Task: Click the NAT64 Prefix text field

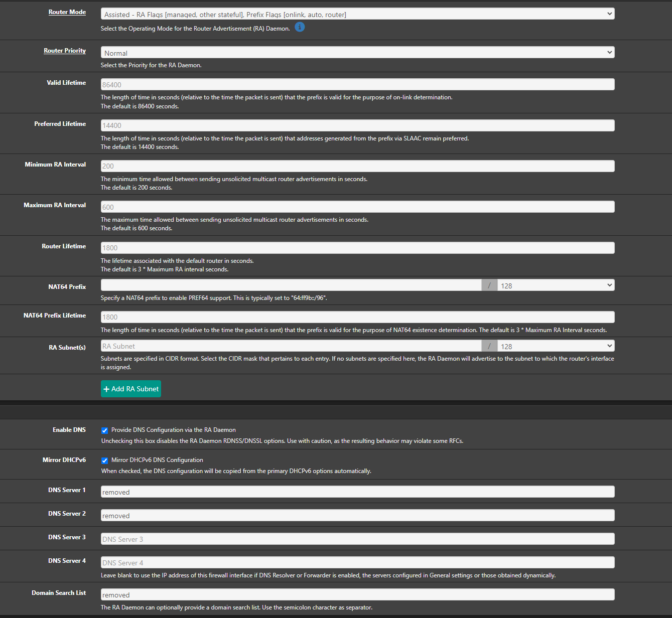Action: 291,285
